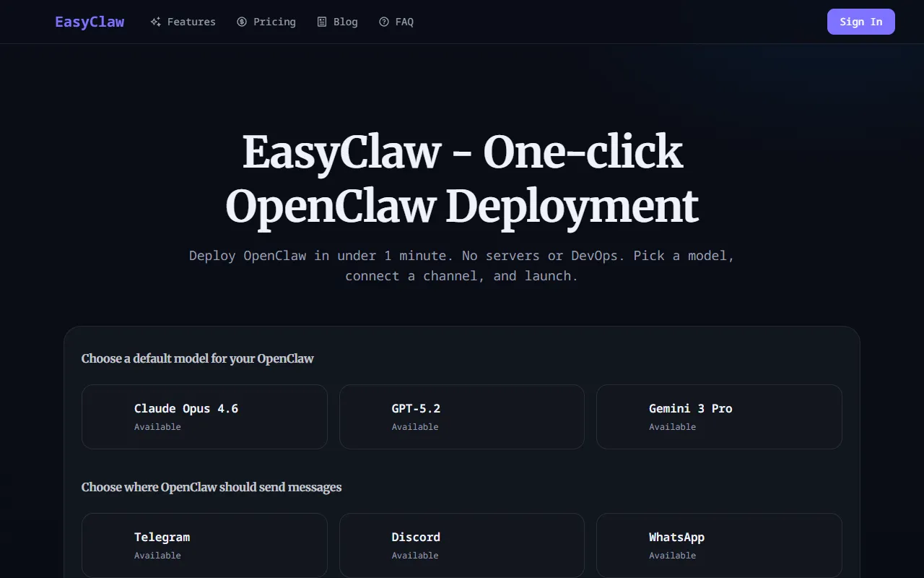Image resolution: width=924 pixels, height=578 pixels.
Task: Open the FAQ link in navbar
Action: click(404, 22)
